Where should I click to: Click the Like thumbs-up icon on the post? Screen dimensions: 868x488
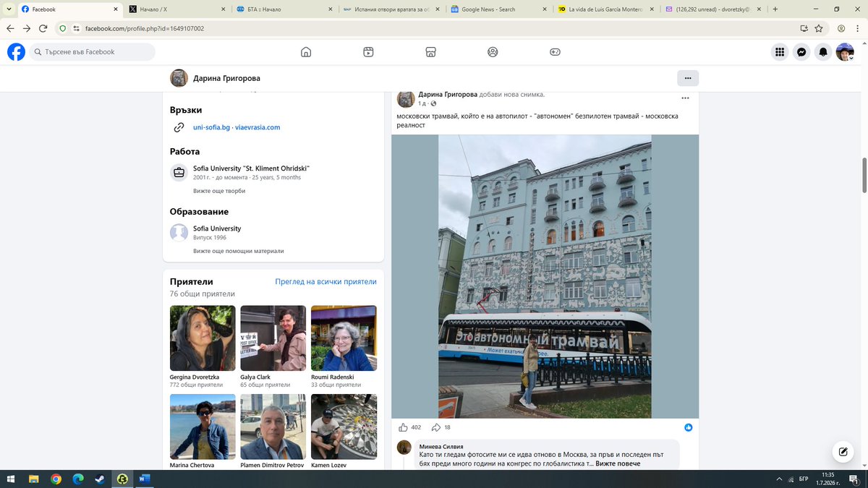404,427
